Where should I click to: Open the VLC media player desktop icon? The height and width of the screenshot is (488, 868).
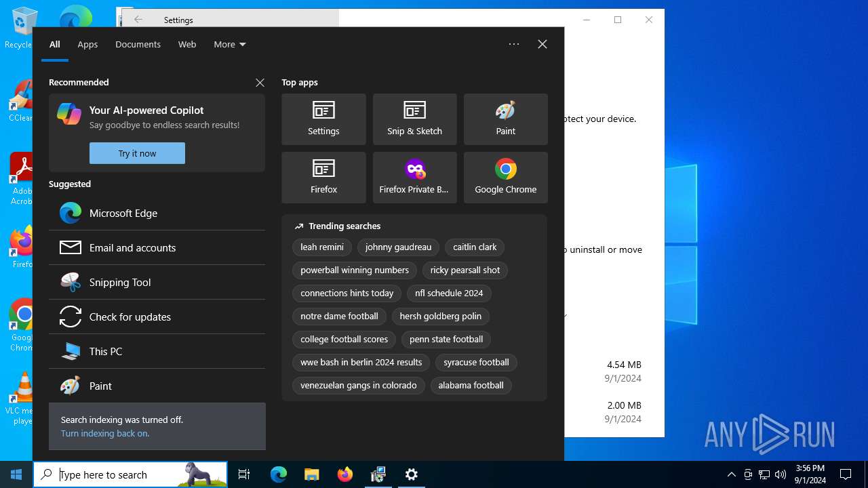pyautogui.click(x=22, y=399)
